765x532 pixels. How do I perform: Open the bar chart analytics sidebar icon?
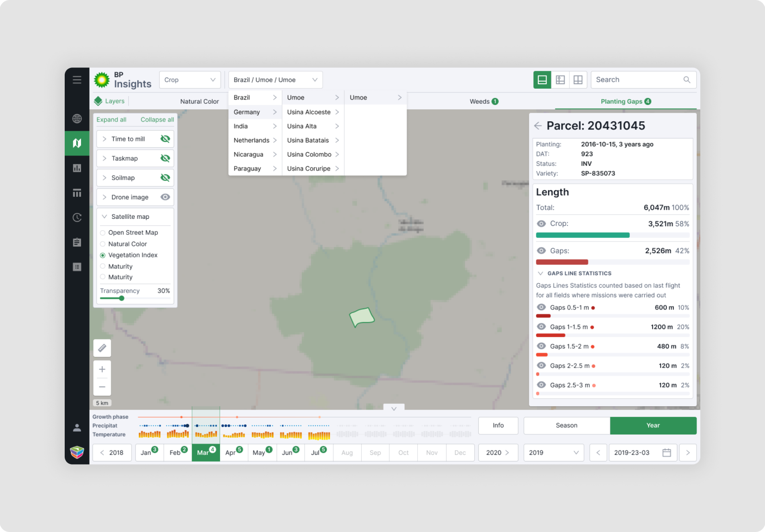77,168
